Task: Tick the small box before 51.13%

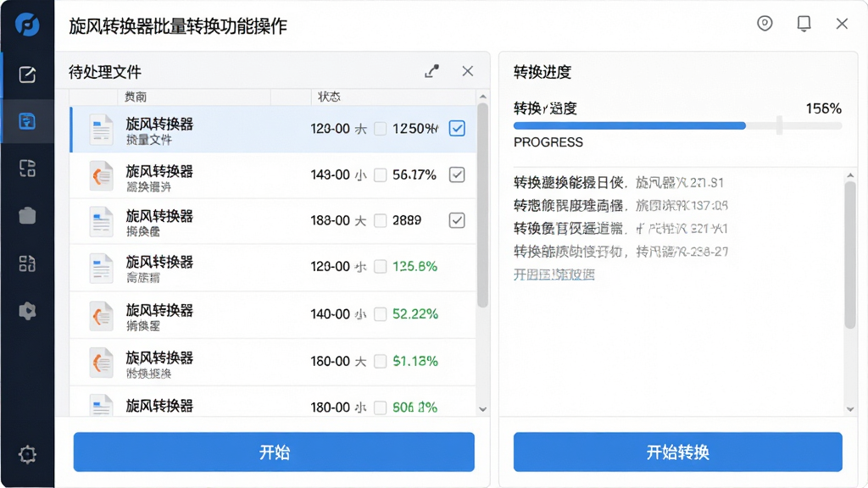Action: pos(381,361)
